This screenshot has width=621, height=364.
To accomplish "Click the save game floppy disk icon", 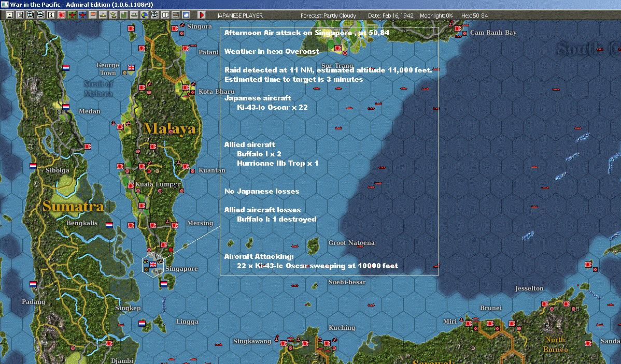I will (x=10, y=15).
